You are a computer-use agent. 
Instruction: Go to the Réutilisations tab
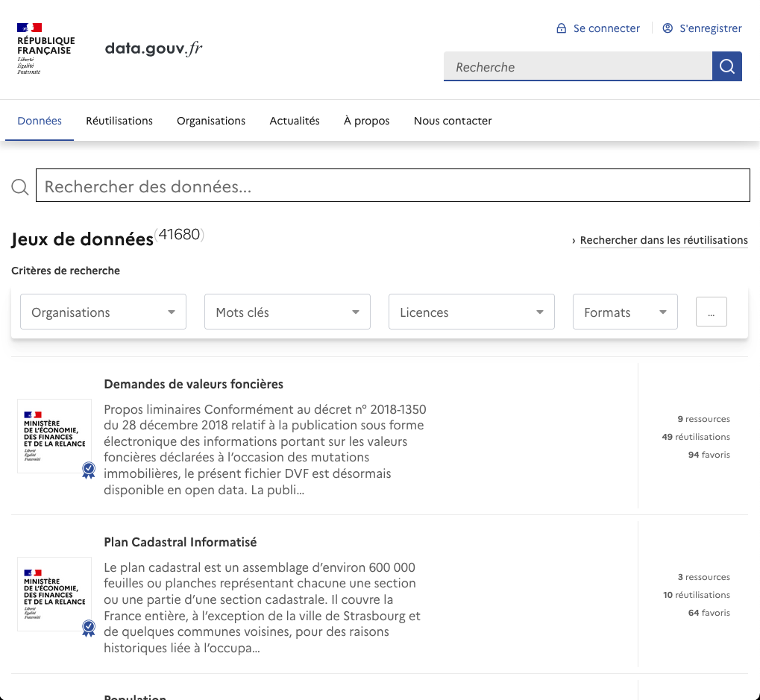click(119, 121)
